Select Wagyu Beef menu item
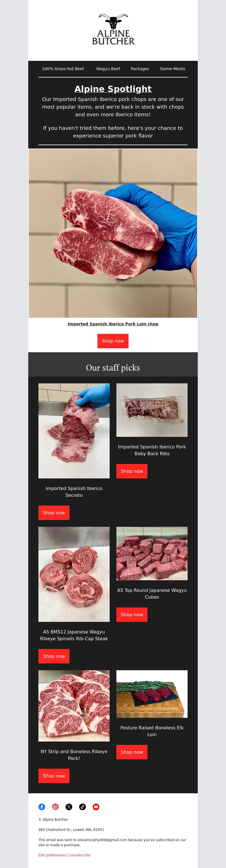The image size is (226, 868). (x=108, y=69)
